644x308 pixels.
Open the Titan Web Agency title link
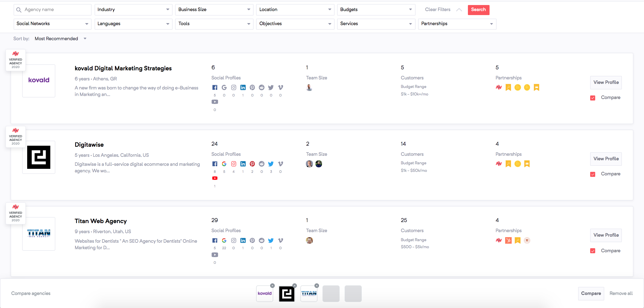(101, 221)
